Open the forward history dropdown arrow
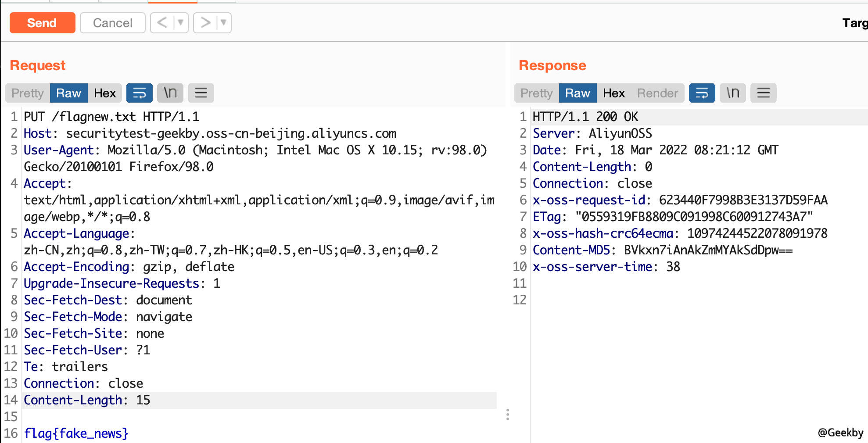This screenshot has height=443, width=868. point(223,23)
